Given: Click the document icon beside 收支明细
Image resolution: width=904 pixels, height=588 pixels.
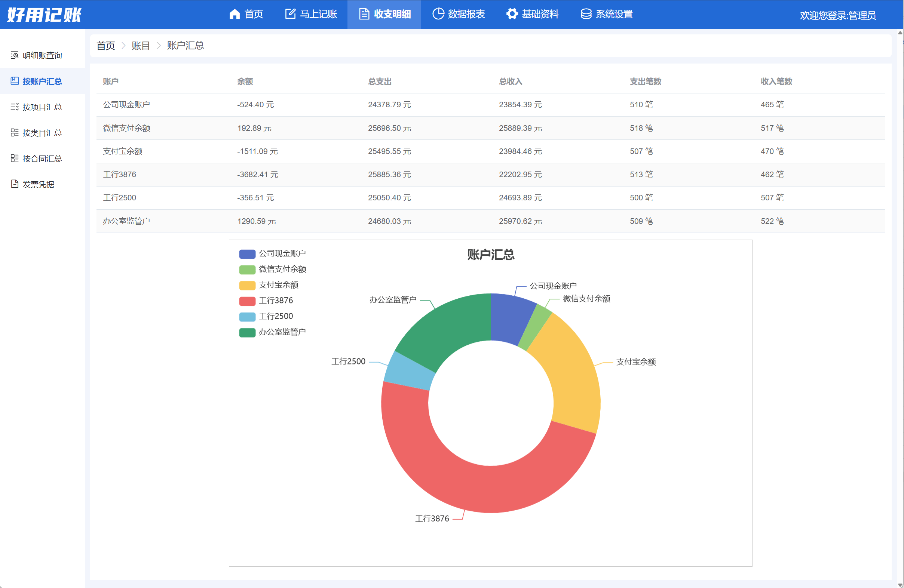Looking at the screenshot, I should [364, 14].
